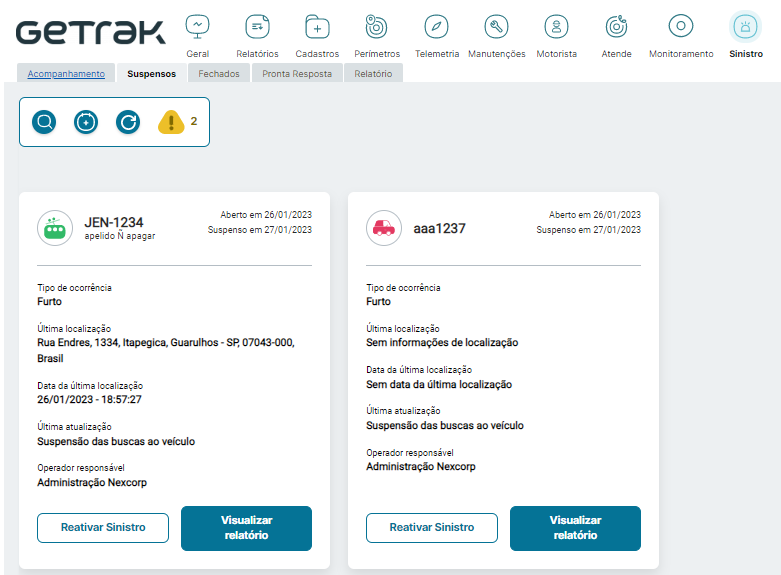Open the Cadastros folder icon
The height and width of the screenshot is (575, 781).
click(317, 27)
